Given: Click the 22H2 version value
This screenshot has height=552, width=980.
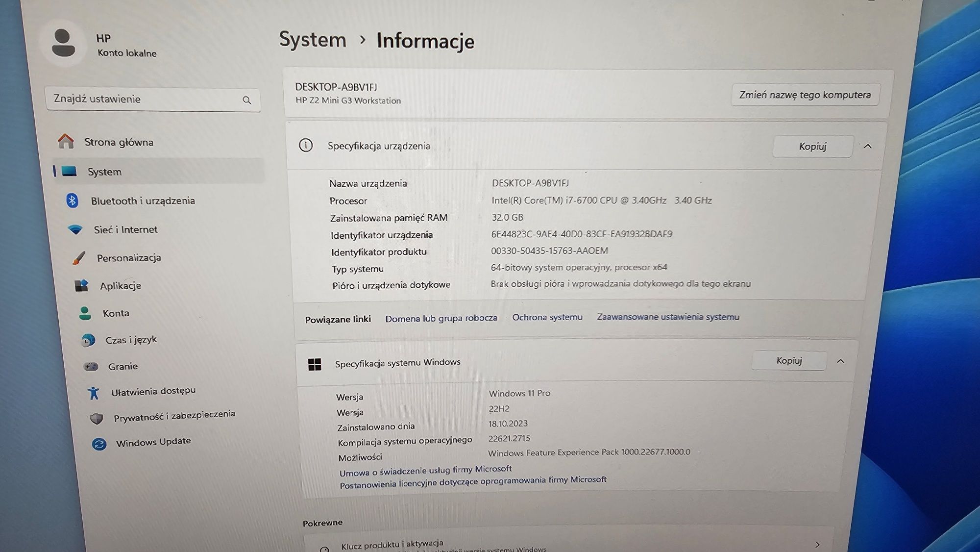Looking at the screenshot, I should [x=499, y=409].
